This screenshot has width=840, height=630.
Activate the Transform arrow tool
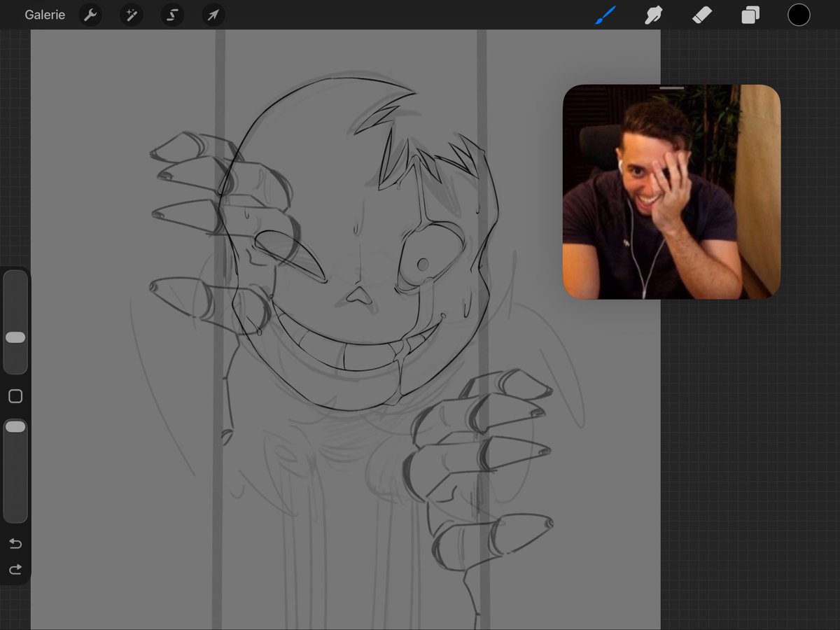click(213, 15)
